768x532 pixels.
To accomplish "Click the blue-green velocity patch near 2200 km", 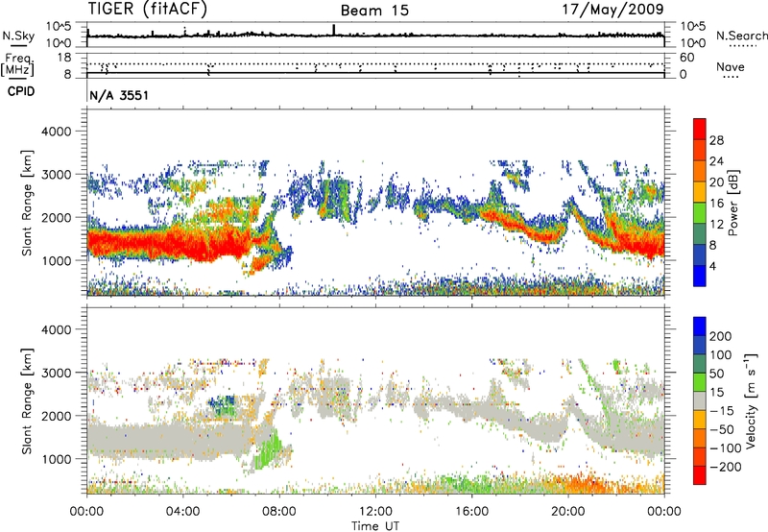I will (222, 405).
